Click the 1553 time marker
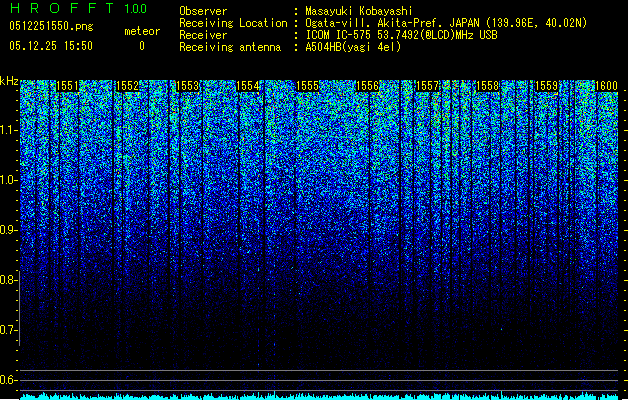The image size is (629, 400). (x=187, y=86)
